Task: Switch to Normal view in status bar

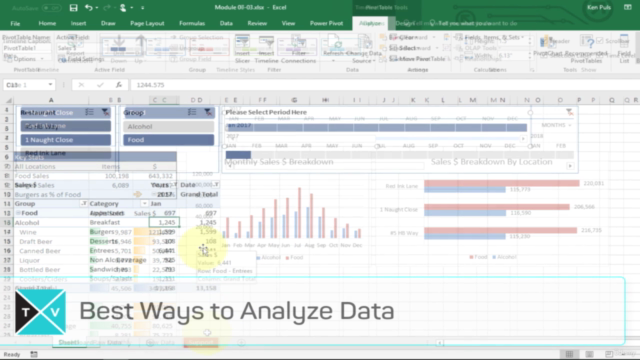Action: coord(569,354)
